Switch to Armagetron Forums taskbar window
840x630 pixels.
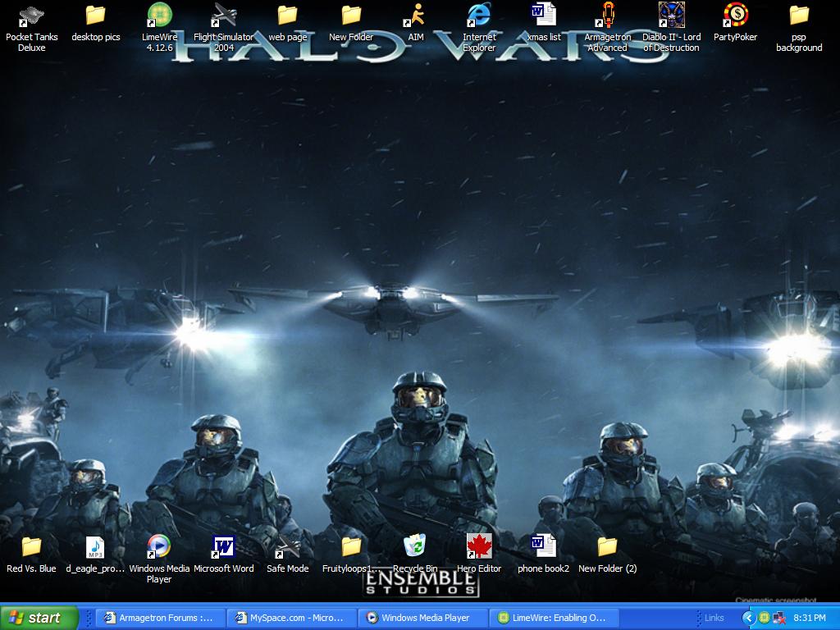click(x=159, y=618)
